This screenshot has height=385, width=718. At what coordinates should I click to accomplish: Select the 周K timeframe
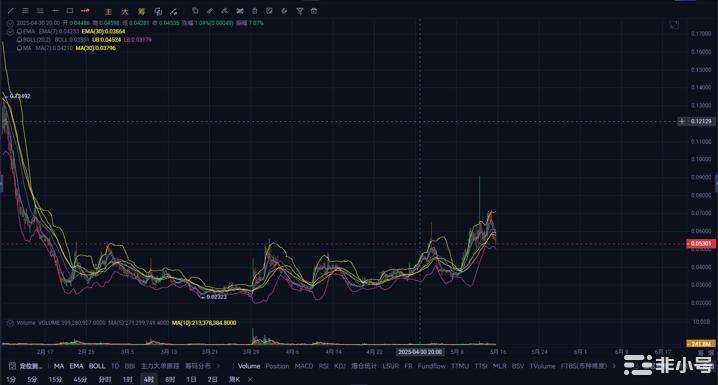pos(234,380)
